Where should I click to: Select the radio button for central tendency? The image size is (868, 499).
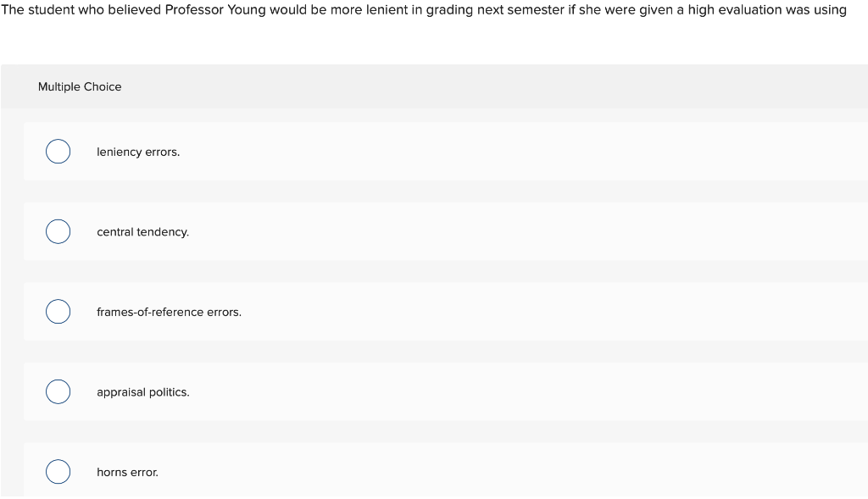click(58, 231)
